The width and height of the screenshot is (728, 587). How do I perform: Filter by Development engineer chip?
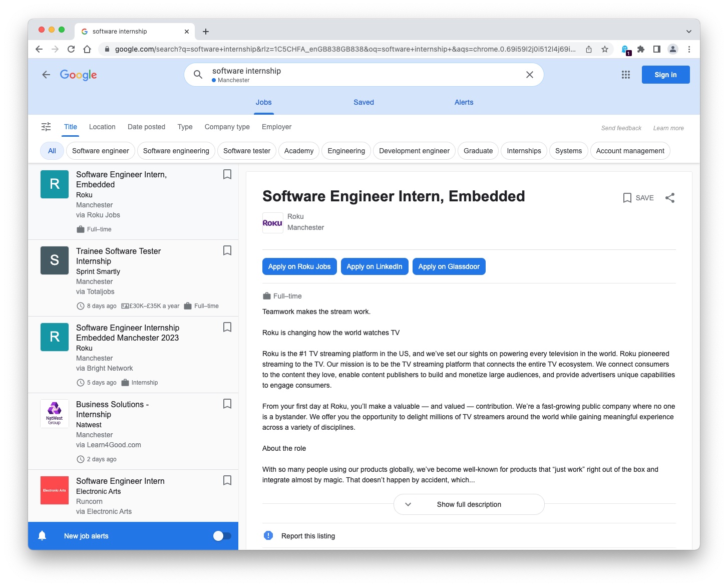coord(415,151)
